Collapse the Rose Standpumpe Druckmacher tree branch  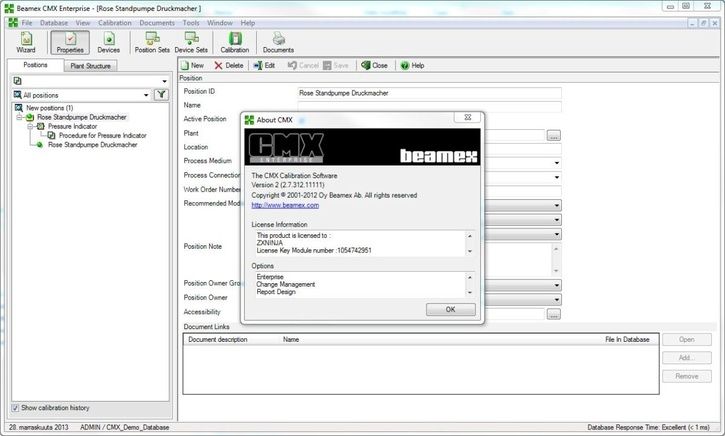(x=19, y=117)
